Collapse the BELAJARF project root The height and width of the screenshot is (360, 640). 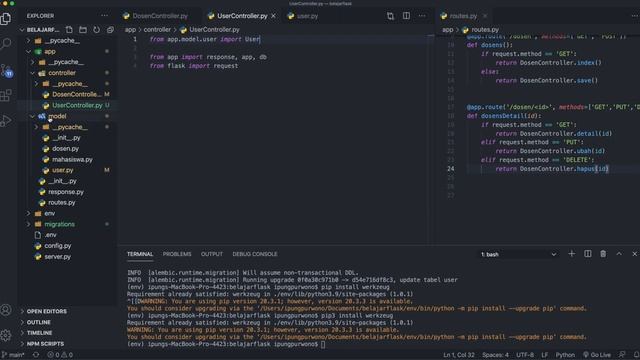point(22,30)
